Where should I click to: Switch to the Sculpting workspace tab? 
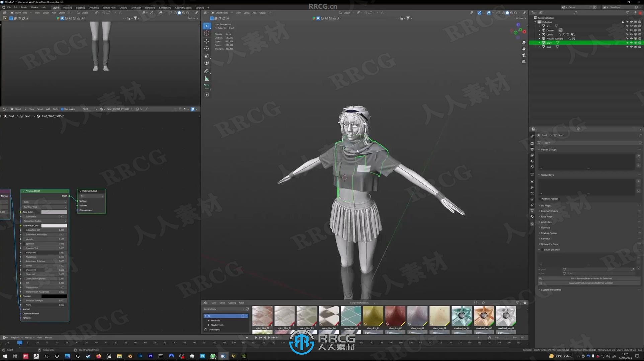click(80, 8)
